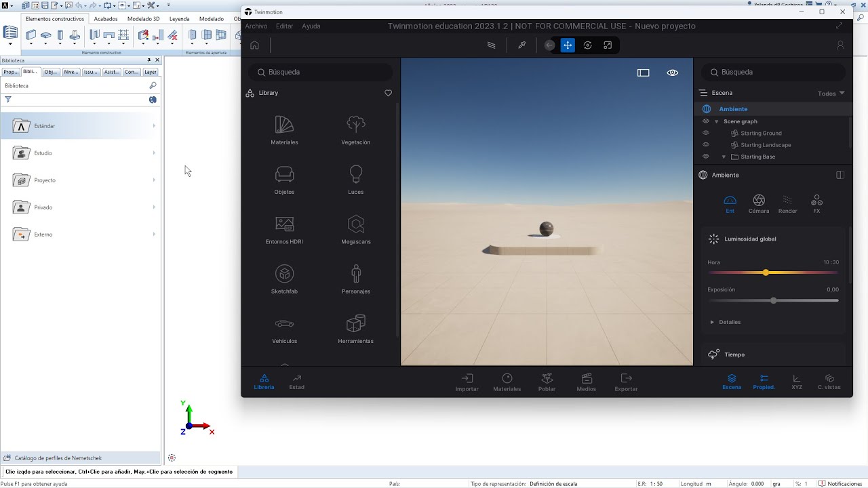868x488 pixels.
Task: Open the Medios dock panel
Action: [587, 382]
